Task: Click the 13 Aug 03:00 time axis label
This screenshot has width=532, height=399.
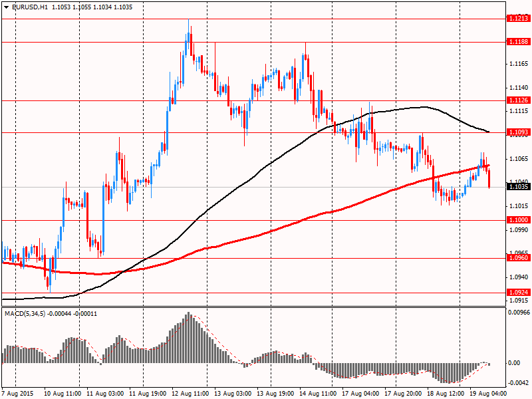Action: 233,394
